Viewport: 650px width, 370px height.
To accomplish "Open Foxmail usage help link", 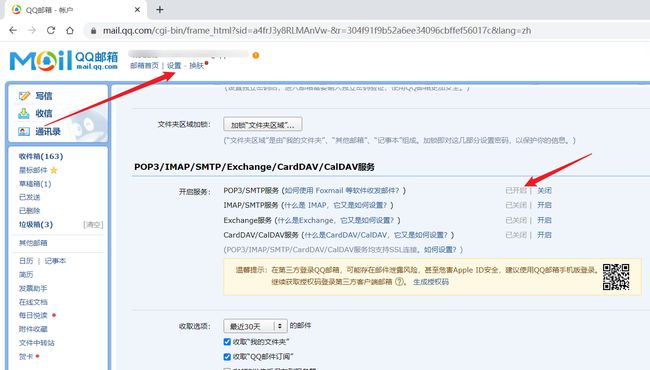I will [x=342, y=191].
